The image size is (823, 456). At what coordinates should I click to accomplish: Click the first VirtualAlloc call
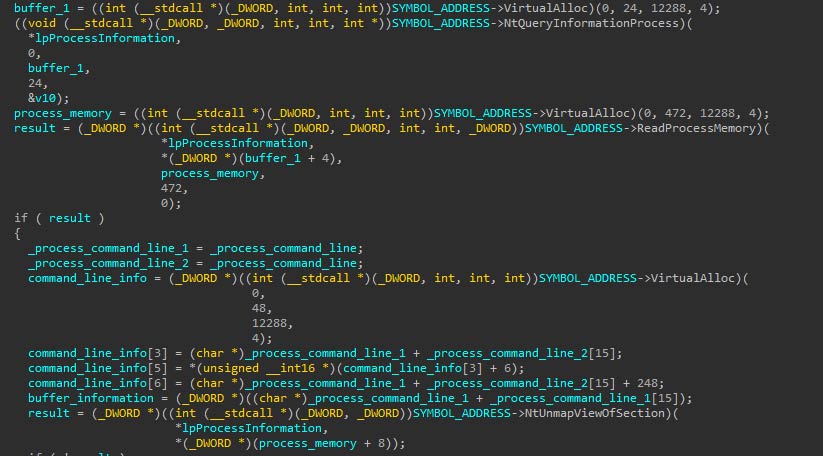(x=545, y=8)
